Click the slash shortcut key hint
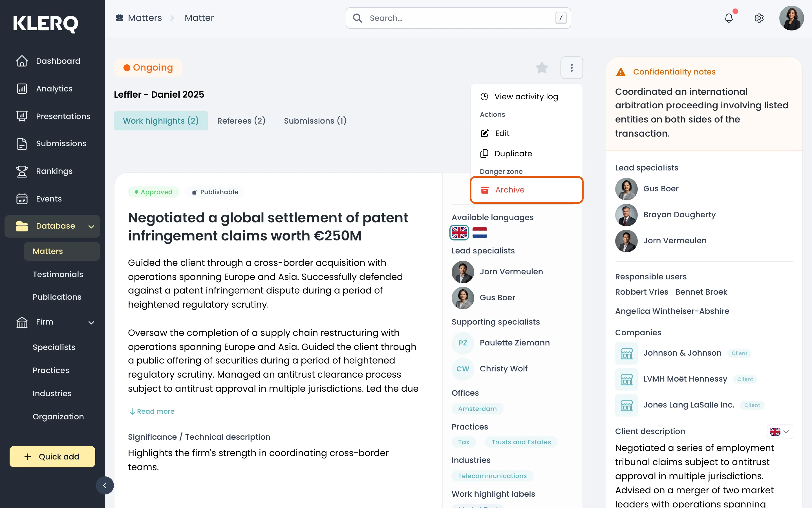The width and height of the screenshot is (812, 508). click(561, 18)
